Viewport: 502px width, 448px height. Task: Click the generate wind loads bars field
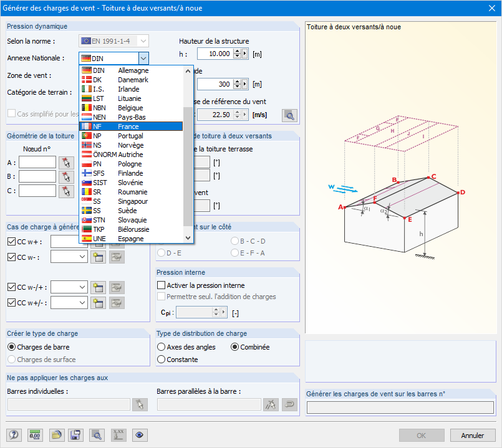(x=400, y=407)
